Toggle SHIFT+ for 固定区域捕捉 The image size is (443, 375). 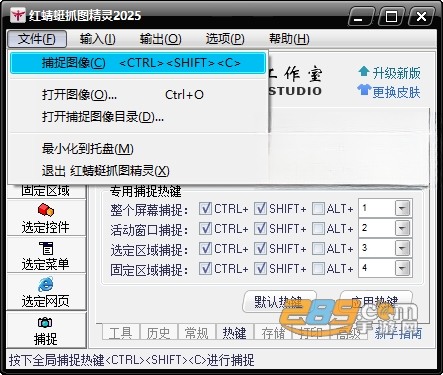[260, 269]
